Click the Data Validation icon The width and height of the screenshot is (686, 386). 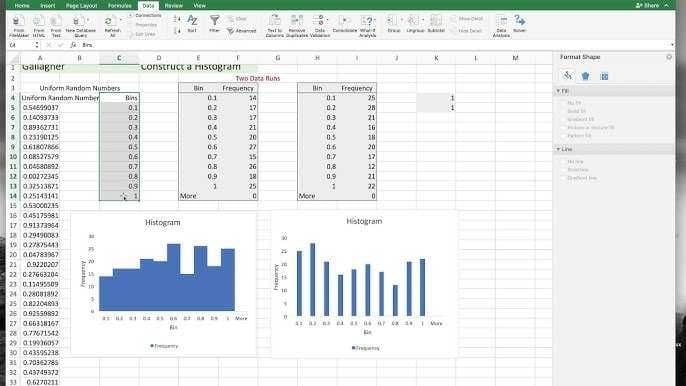click(318, 21)
